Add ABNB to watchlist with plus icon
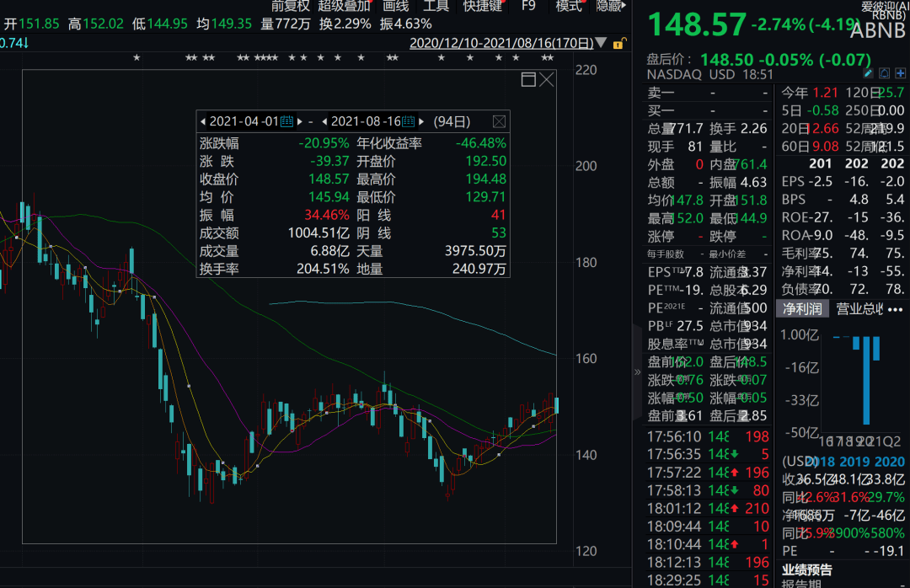The image size is (910, 588). pos(901,74)
